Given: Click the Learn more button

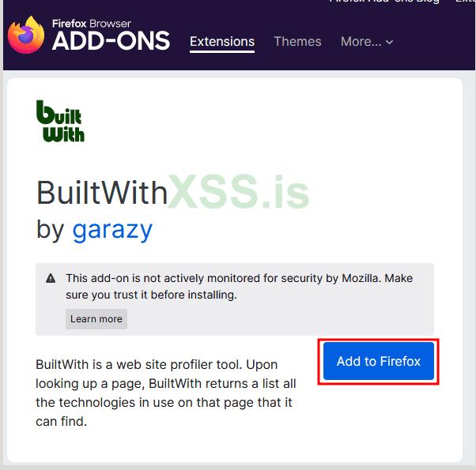Looking at the screenshot, I should coord(96,319).
